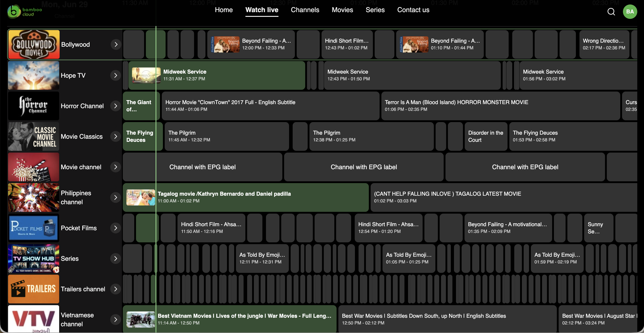Select As Told By Emoji 01:59 PM

pyautogui.click(x=557, y=259)
